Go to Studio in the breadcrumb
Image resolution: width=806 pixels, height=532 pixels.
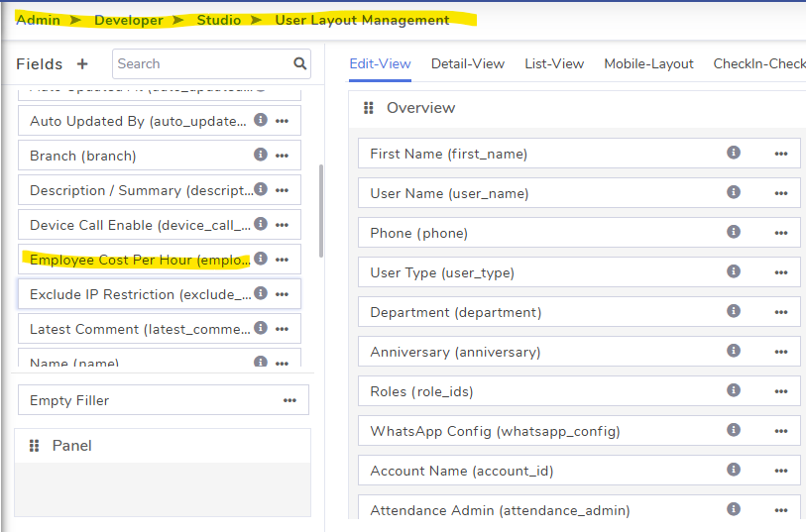pos(219,20)
